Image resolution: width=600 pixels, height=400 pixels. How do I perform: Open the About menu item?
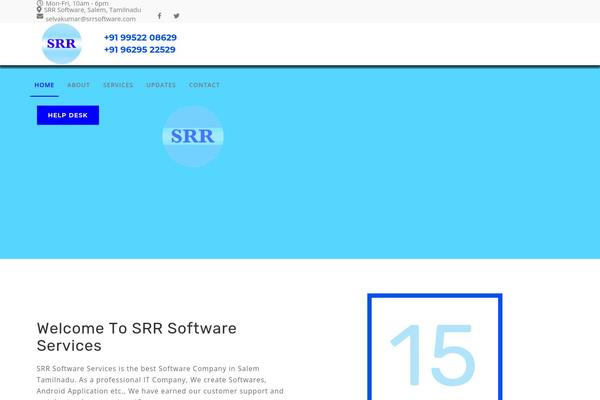point(78,85)
